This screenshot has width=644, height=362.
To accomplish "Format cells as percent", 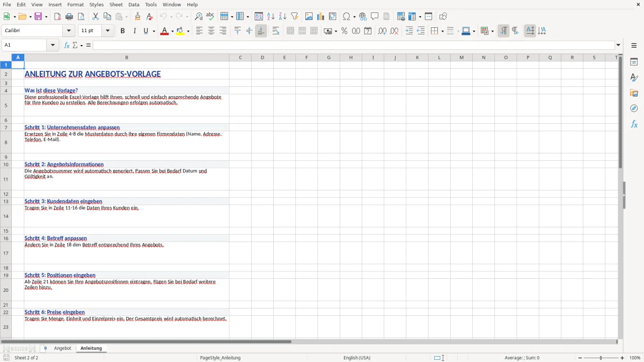I will point(345,31).
